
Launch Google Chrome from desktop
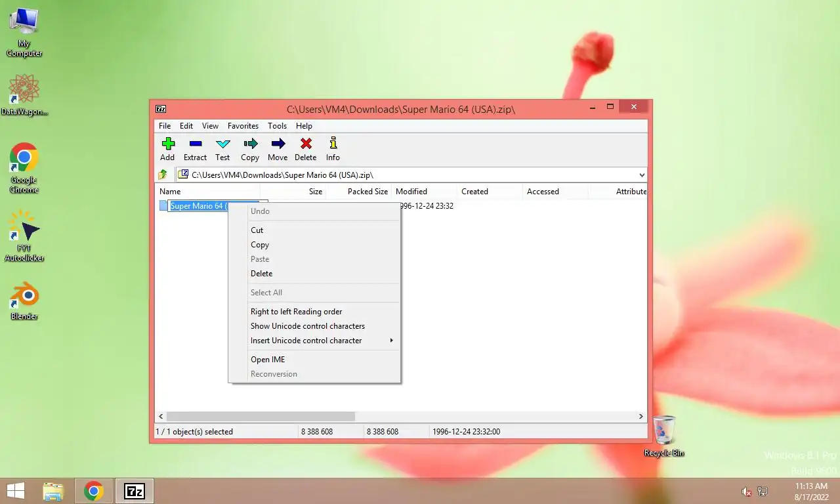click(24, 168)
